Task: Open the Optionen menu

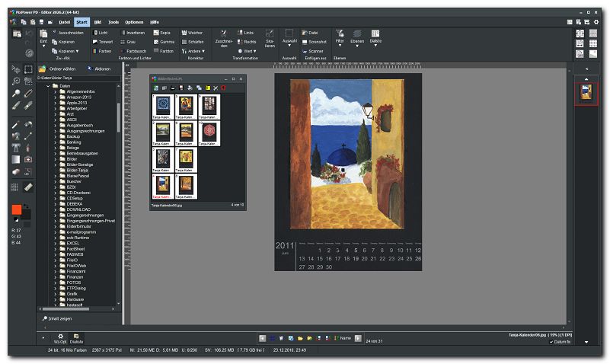Action: [x=133, y=23]
